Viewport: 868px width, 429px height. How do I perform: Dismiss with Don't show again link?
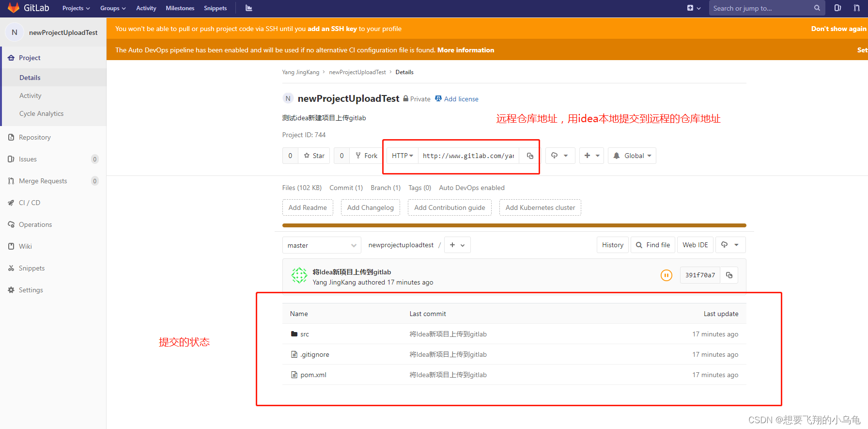click(x=839, y=29)
